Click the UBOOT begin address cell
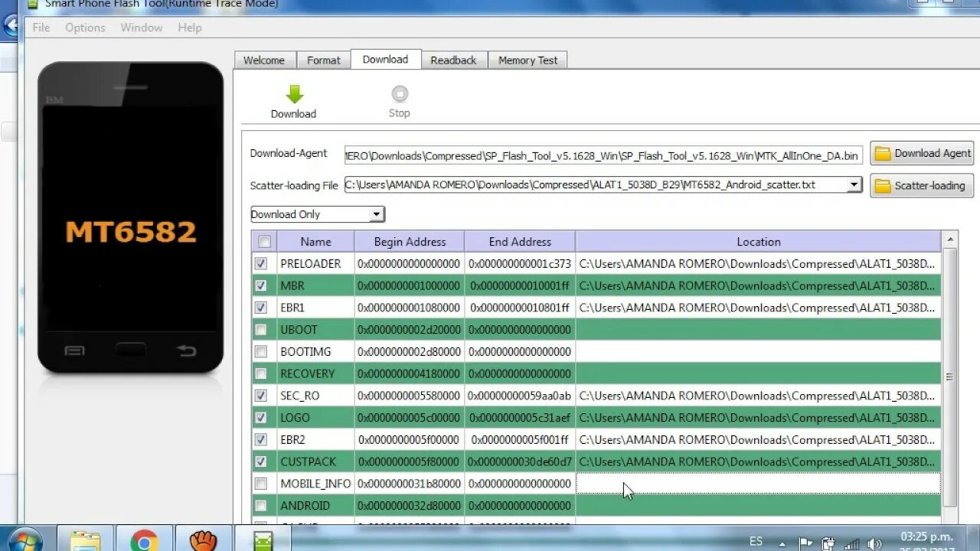The width and height of the screenshot is (980, 551). [x=410, y=330]
